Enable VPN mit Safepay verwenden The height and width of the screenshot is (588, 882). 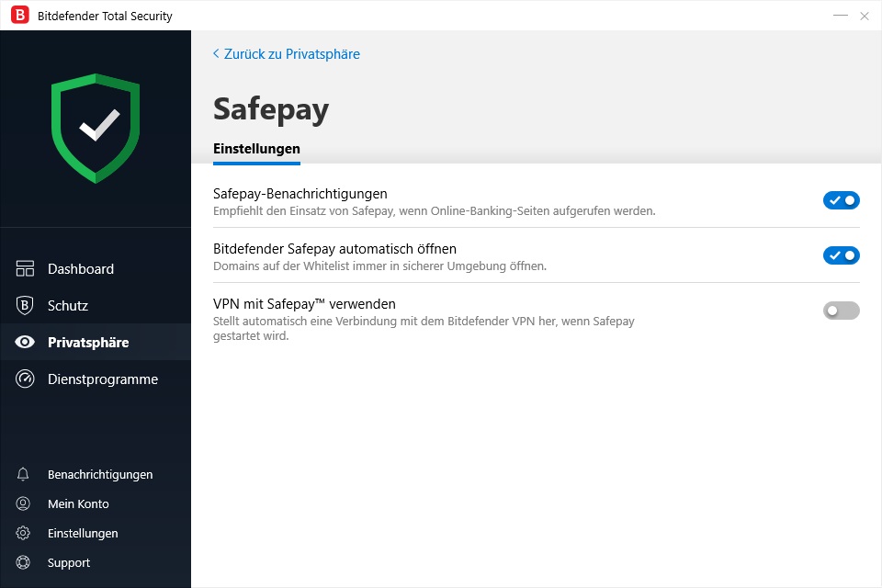(841, 311)
